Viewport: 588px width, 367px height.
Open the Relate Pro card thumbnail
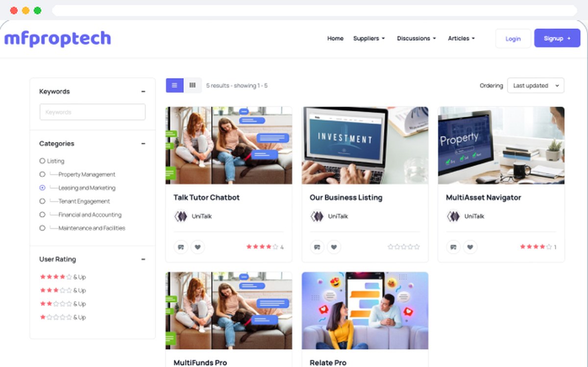click(365, 311)
